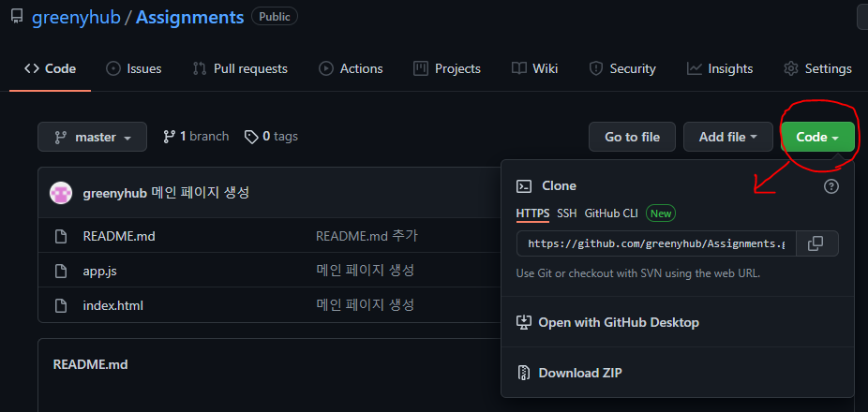
Task: Open the Pull requests tab
Action: point(240,68)
